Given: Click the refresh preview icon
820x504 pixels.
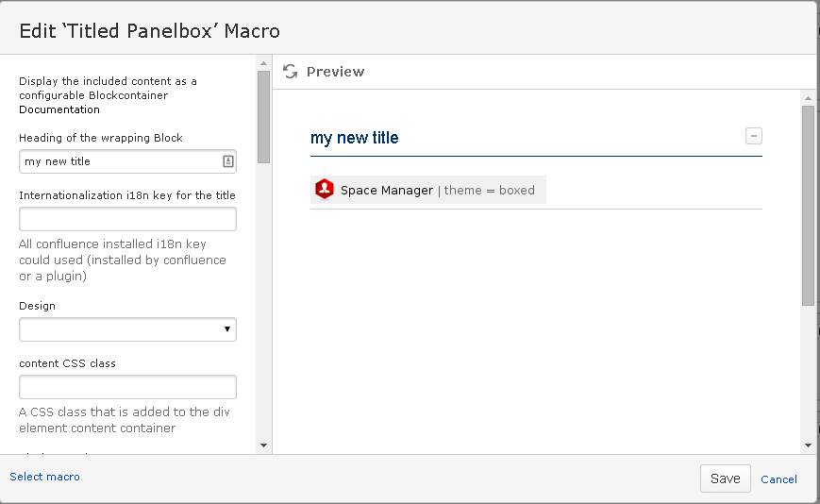Looking at the screenshot, I should (x=291, y=72).
